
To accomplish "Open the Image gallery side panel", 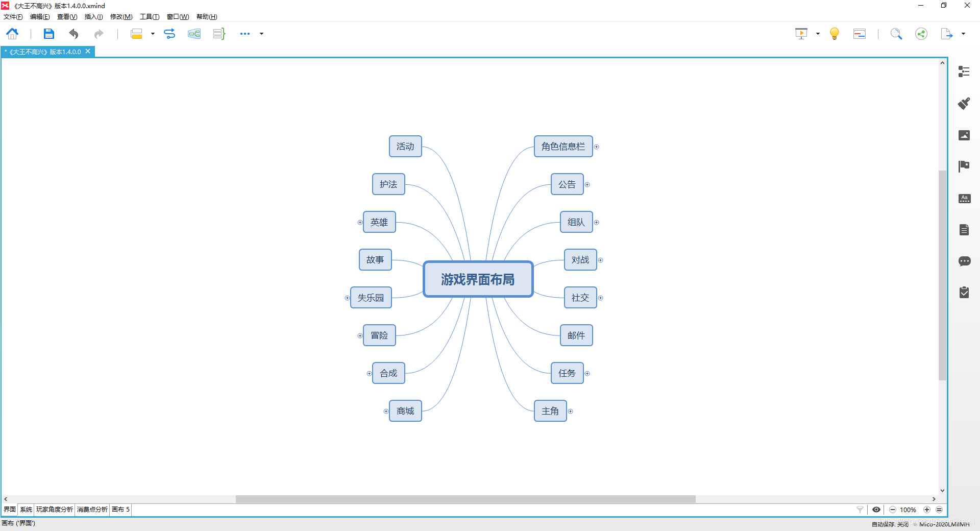I will pos(964,135).
